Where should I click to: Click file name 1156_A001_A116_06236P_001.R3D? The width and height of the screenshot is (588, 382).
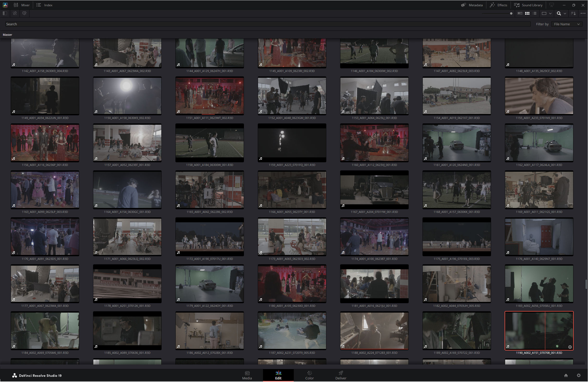coord(45,165)
